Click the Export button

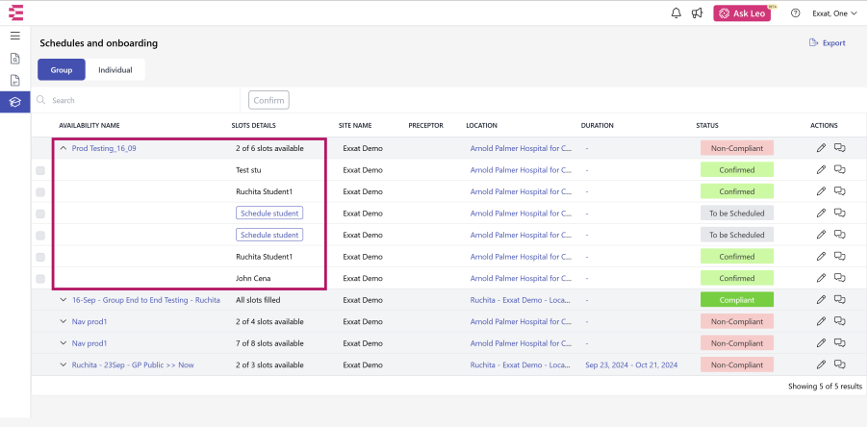tap(828, 42)
